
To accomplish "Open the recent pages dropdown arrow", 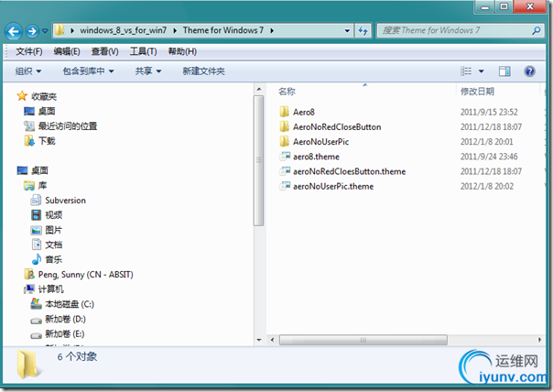I will point(45,31).
